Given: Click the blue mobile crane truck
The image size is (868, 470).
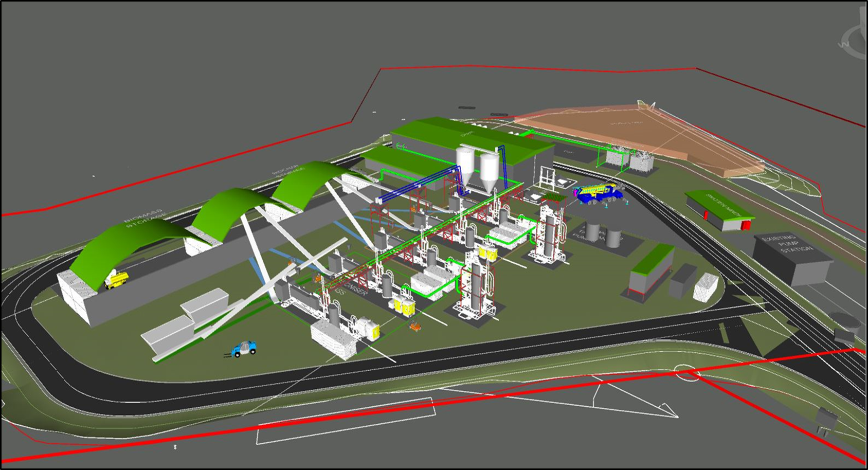Looking at the screenshot, I should click(x=600, y=194).
